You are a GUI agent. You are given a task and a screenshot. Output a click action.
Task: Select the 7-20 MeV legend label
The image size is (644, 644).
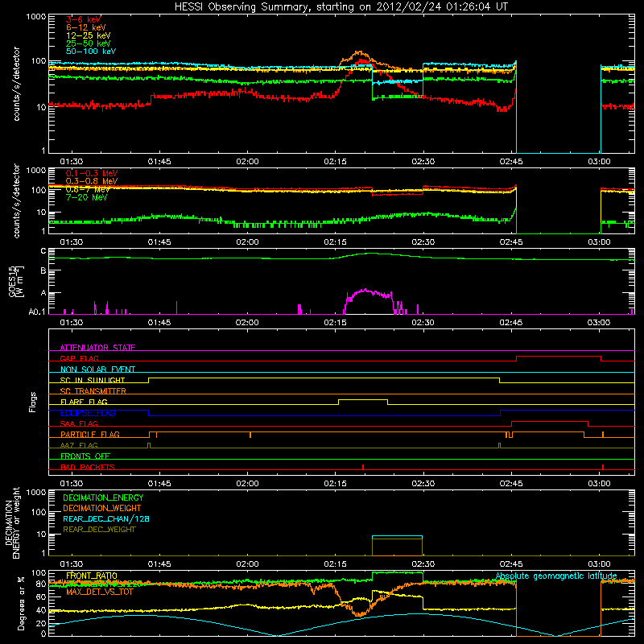pos(87,197)
